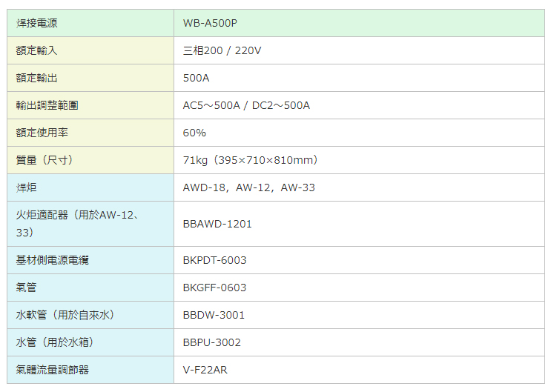The height and width of the screenshot is (392, 551).
Task: Click the 500A rated output value
Action: click(x=197, y=78)
